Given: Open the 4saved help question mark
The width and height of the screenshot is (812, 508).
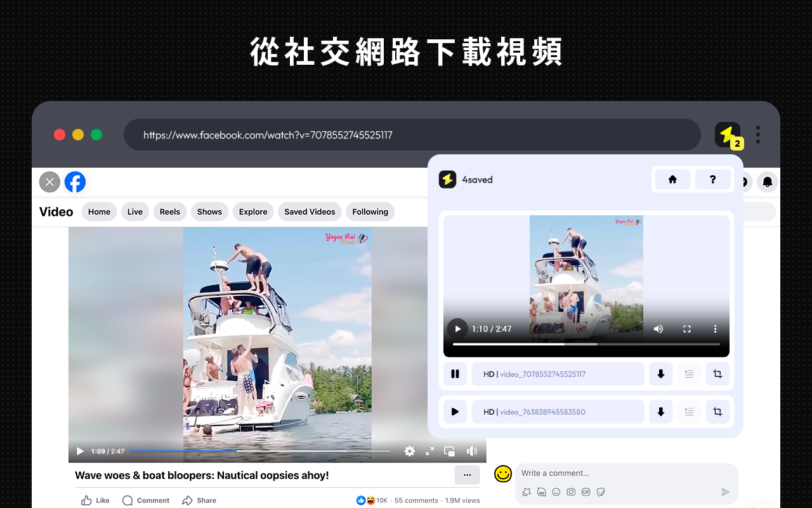Looking at the screenshot, I should click(713, 179).
